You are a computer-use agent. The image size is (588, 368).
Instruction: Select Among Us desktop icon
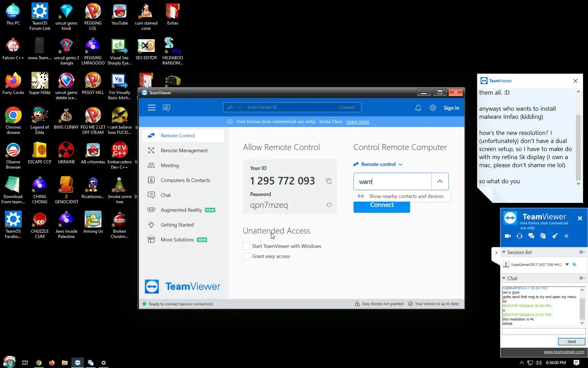coord(93,223)
